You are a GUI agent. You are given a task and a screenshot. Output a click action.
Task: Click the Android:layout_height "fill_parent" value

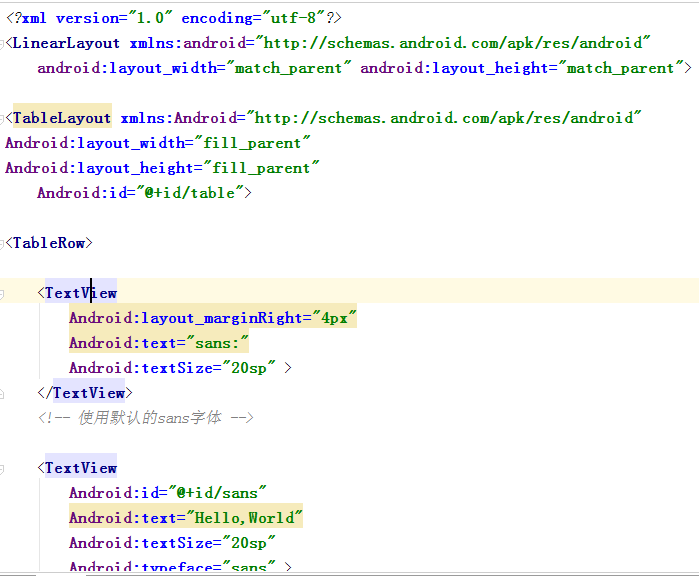pyautogui.click(x=260, y=168)
